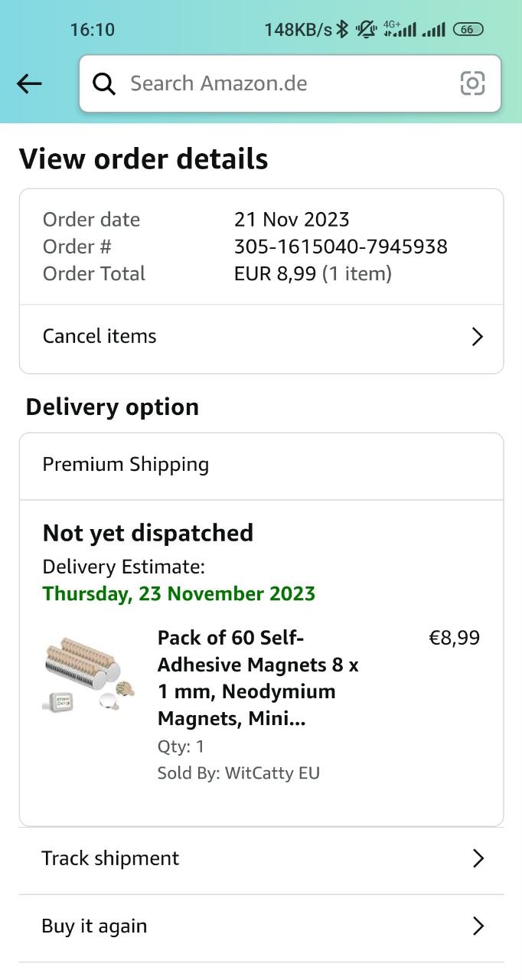Tap the battery indicator icon
This screenshot has width=522, height=980.
click(468, 29)
